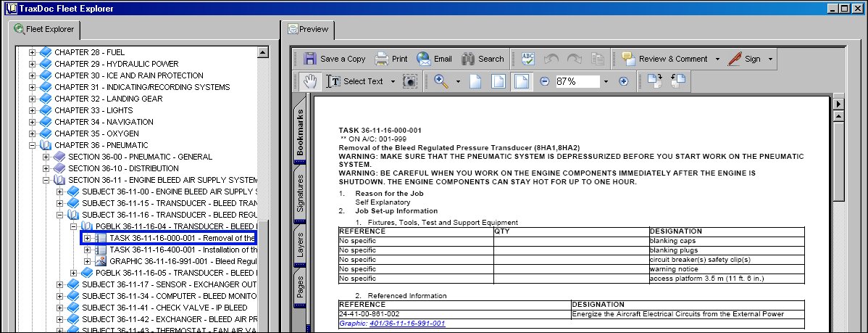Select the Hand tool
Image resolution: width=868 pixels, height=333 pixels.
[x=310, y=81]
